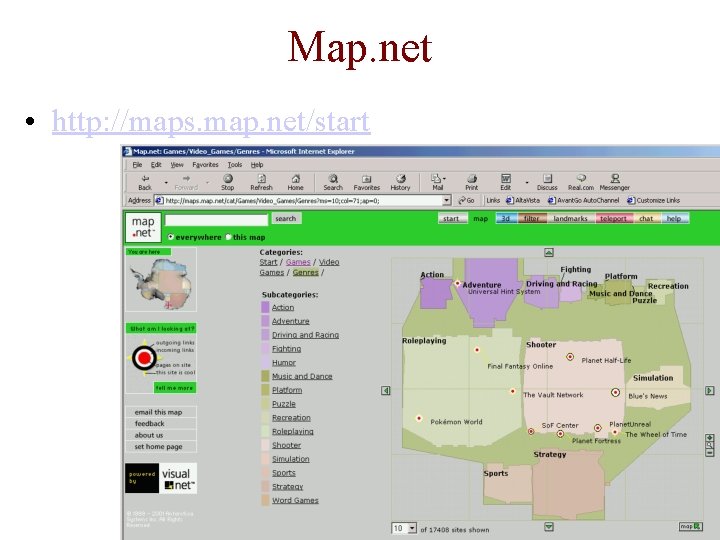Open the Tools menu
This screenshot has height=540, width=720.
235,164
